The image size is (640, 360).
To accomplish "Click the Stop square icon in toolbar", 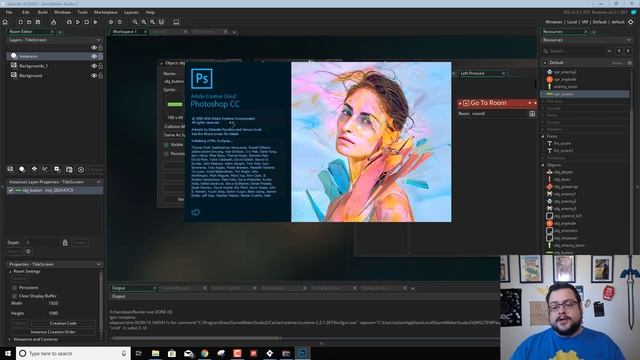I will click(x=87, y=22).
